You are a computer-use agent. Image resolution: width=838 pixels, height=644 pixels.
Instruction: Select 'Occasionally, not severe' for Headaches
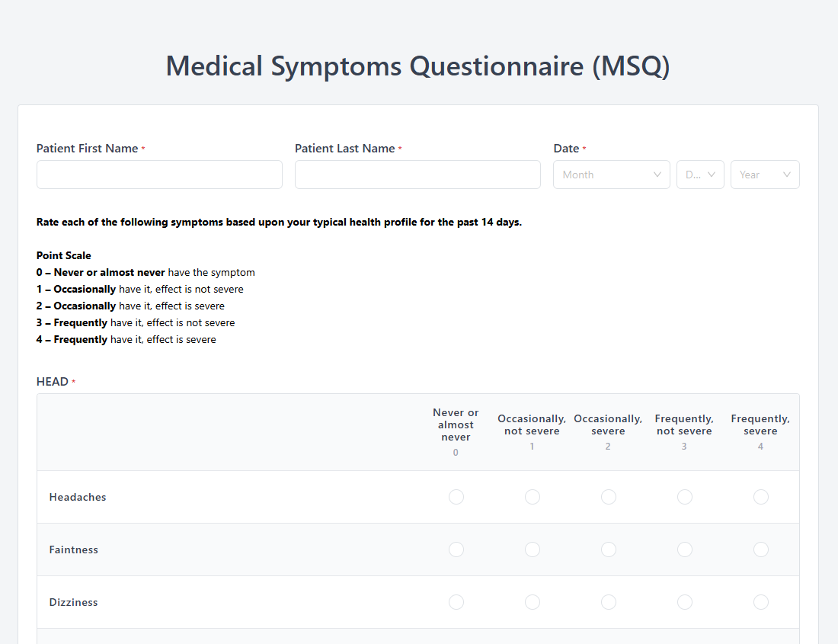tap(533, 497)
